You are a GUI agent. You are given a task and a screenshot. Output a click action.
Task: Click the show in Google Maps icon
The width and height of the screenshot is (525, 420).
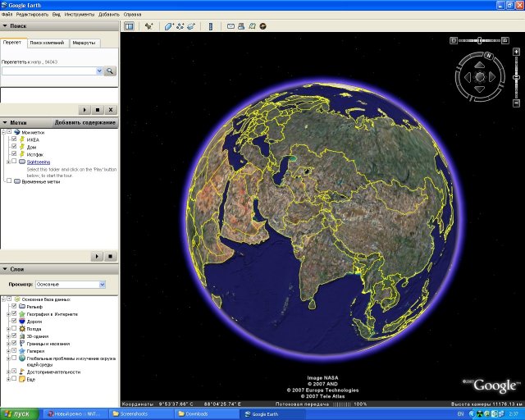[x=252, y=26]
